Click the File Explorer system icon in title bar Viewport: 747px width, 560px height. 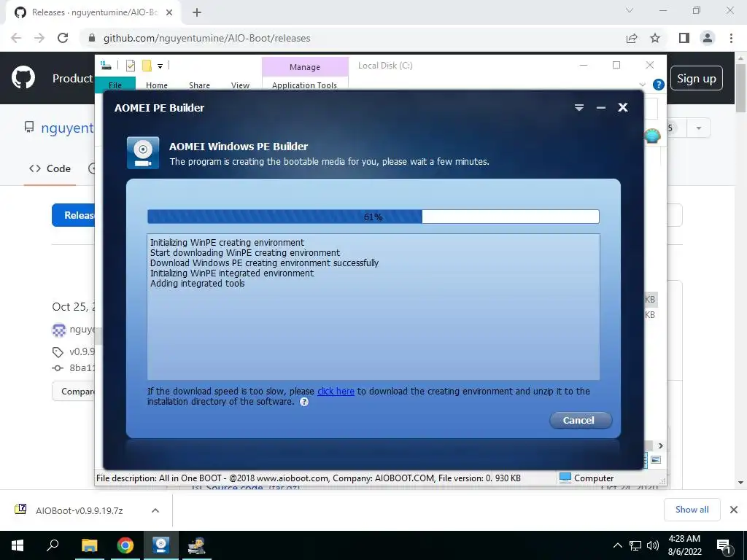tap(107, 66)
